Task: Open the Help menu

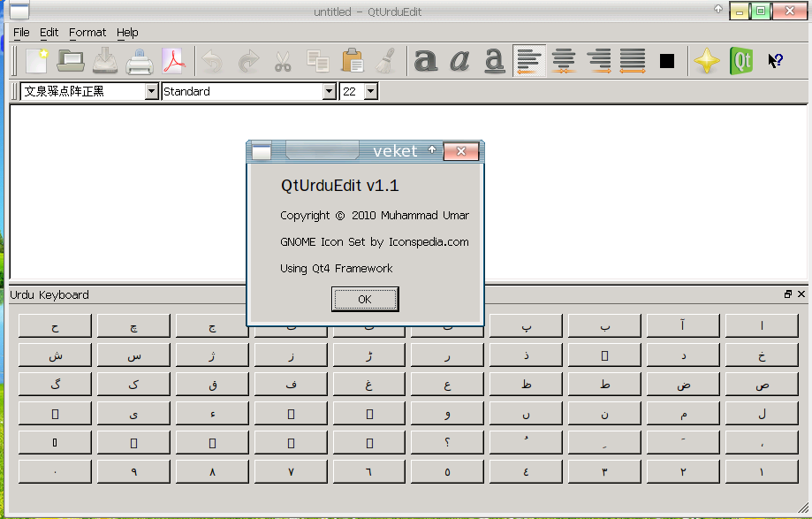Action: [x=127, y=33]
